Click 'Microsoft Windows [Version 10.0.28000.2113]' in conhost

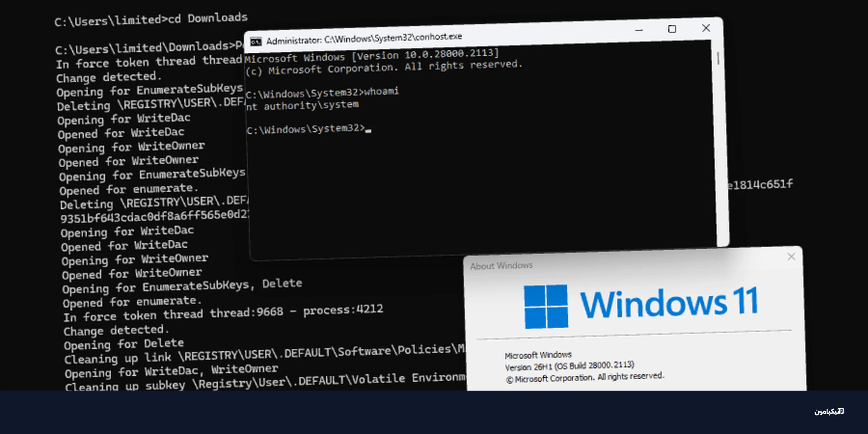pos(372,56)
